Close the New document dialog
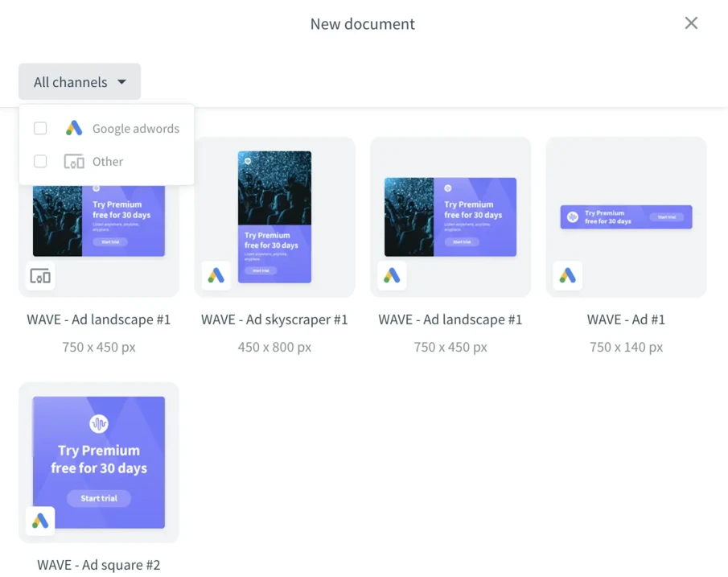Image resolution: width=728 pixels, height=577 pixels. [691, 23]
